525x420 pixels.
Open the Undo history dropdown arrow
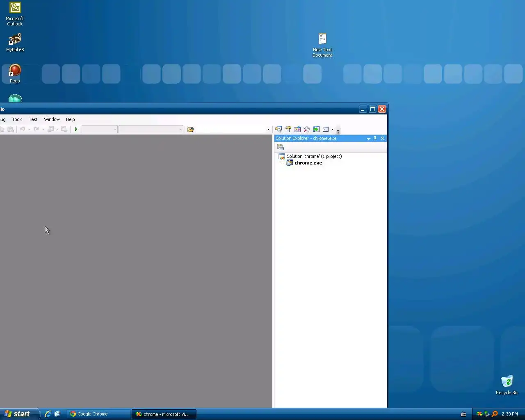click(29, 130)
